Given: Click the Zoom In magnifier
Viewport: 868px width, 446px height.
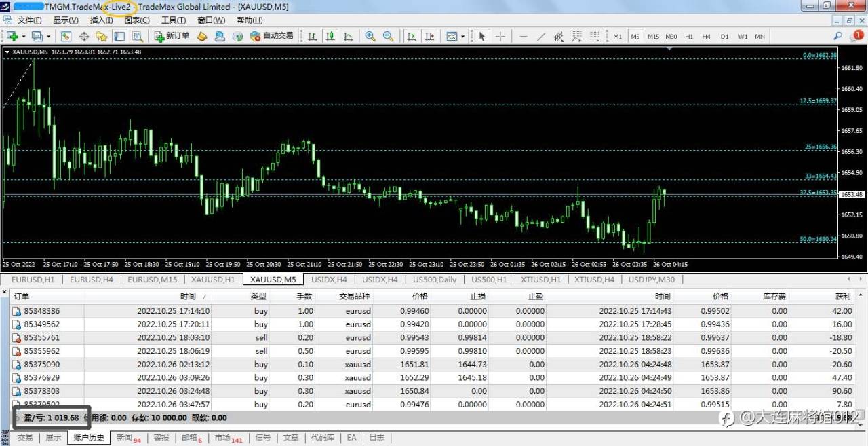Looking at the screenshot, I should click(370, 36).
